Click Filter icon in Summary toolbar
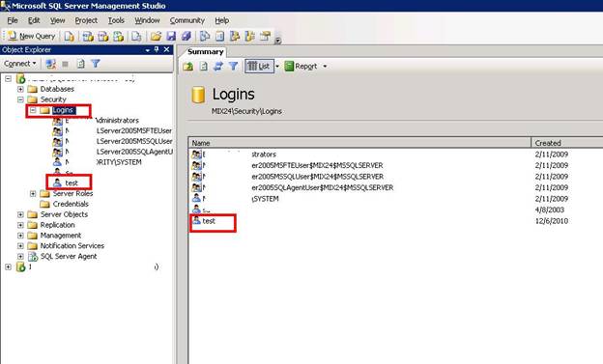The height and width of the screenshot is (364, 603). point(233,66)
